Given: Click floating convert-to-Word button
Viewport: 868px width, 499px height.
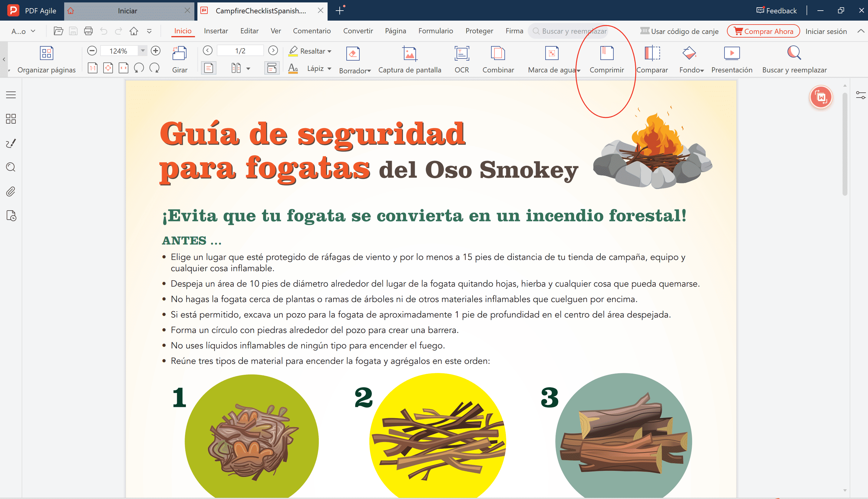Looking at the screenshot, I should (821, 97).
